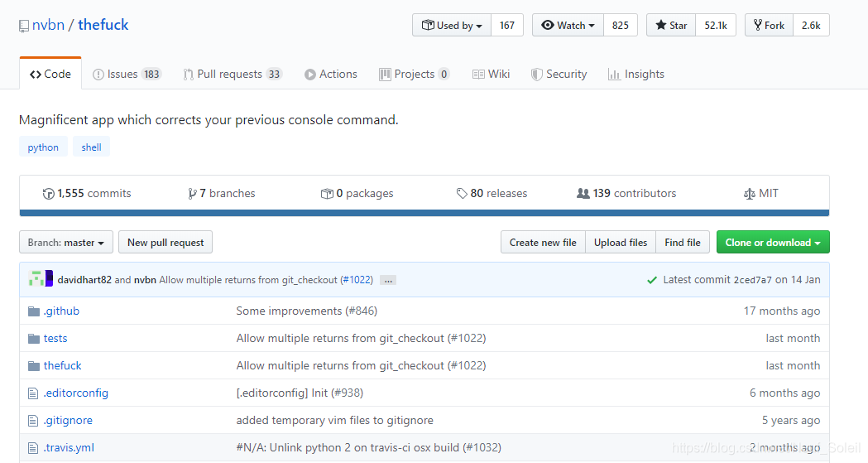Click the repository book icon beside nvbn
868x463 pixels.
point(24,26)
